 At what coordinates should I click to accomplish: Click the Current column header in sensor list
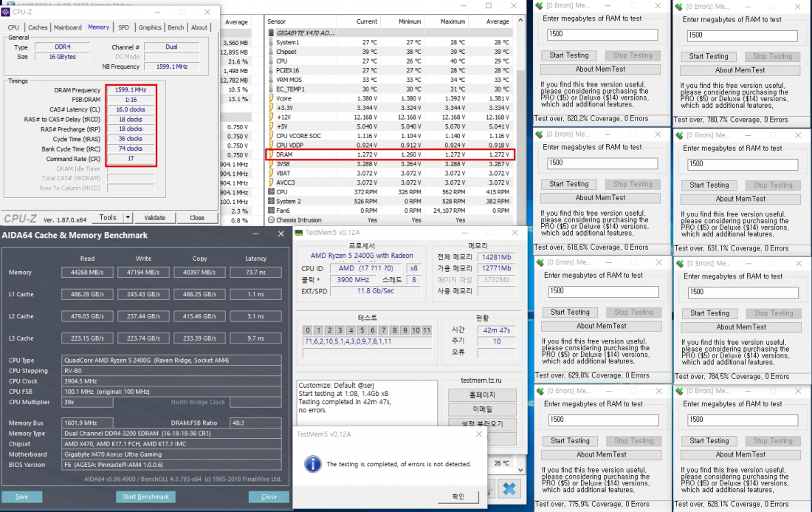coord(367,21)
